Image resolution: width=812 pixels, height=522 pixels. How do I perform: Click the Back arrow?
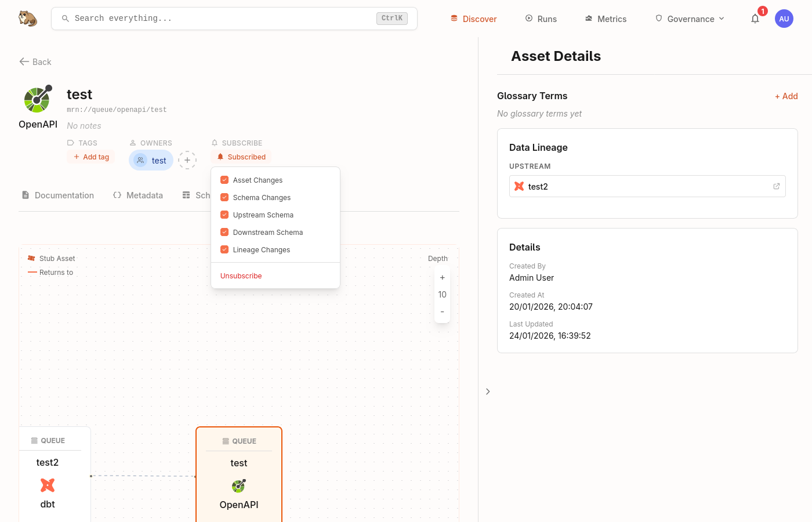tap(23, 61)
